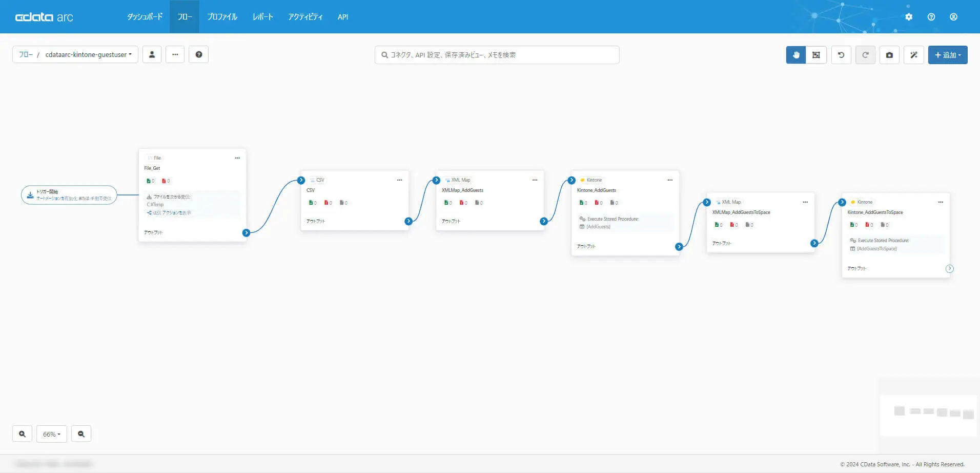Click the XMLMap_AddGuests output port
The height and width of the screenshot is (473, 980).
click(x=544, y=222)
